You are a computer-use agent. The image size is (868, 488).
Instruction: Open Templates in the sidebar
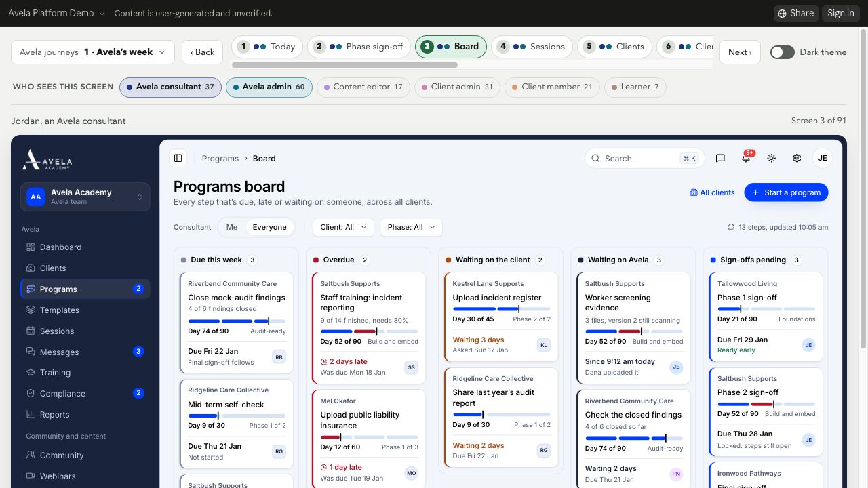click(85, 310)
